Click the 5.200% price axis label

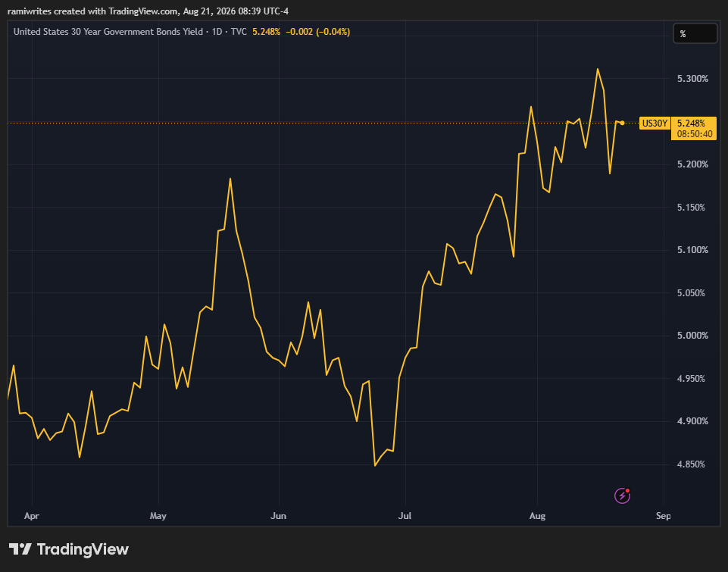point(692,164)
